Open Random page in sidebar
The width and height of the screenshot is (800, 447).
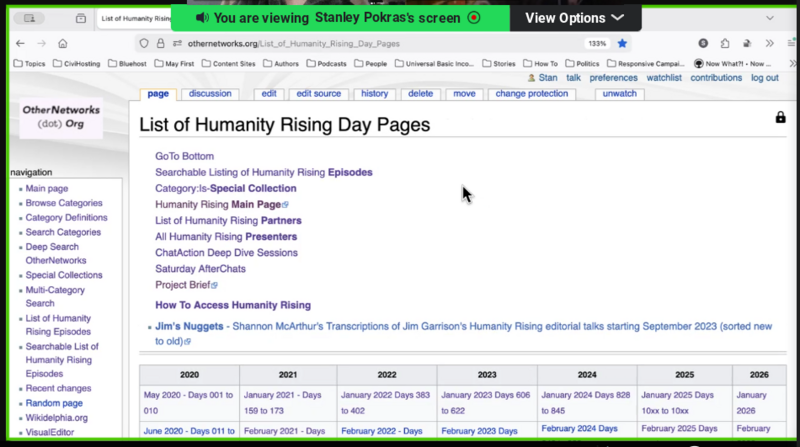tap(54, 403)
